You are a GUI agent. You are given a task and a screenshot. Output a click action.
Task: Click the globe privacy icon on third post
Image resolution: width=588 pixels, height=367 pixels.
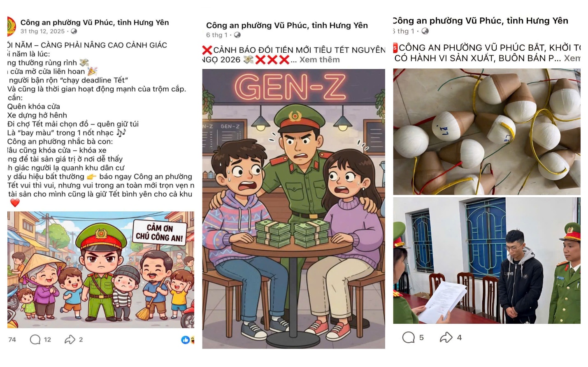pyautogui.click(x=425, y=31)
